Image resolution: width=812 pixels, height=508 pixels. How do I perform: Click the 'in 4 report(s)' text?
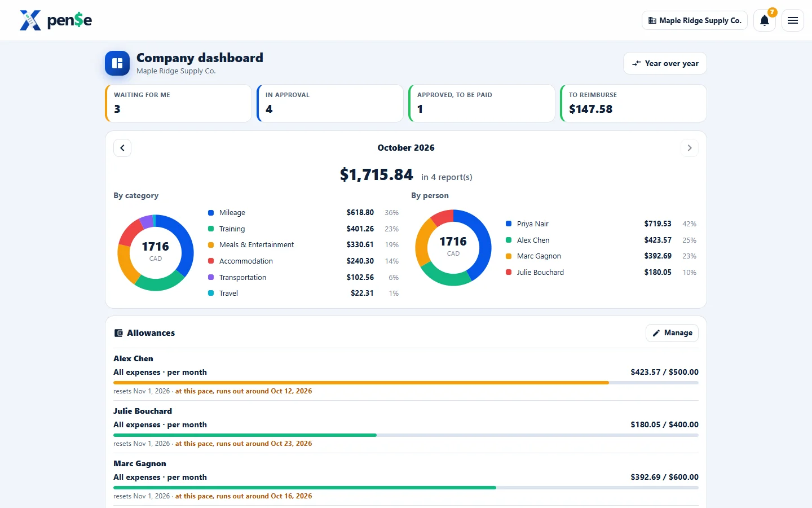tap(447, 177)
